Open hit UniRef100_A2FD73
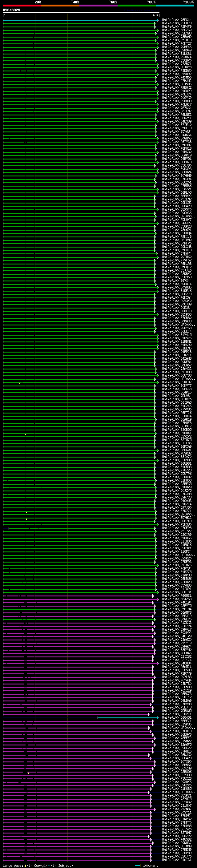 pos(176,23)
